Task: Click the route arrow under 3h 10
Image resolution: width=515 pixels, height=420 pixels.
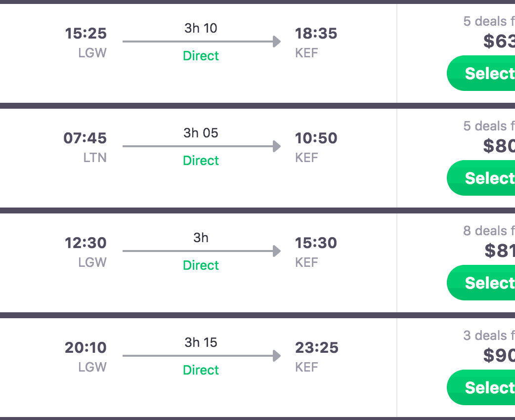Action: point(201,42)
